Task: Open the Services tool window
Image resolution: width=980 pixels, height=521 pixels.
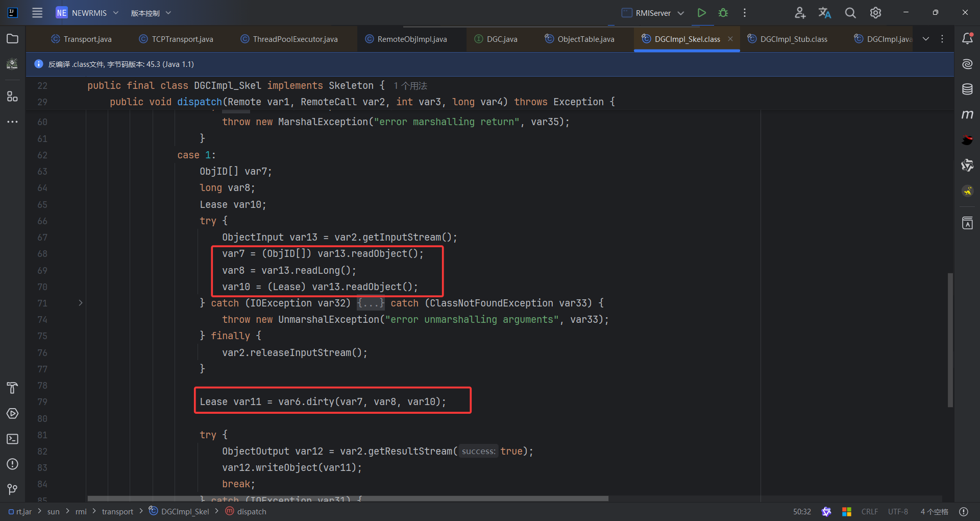Action: click(x=13, y=414)
